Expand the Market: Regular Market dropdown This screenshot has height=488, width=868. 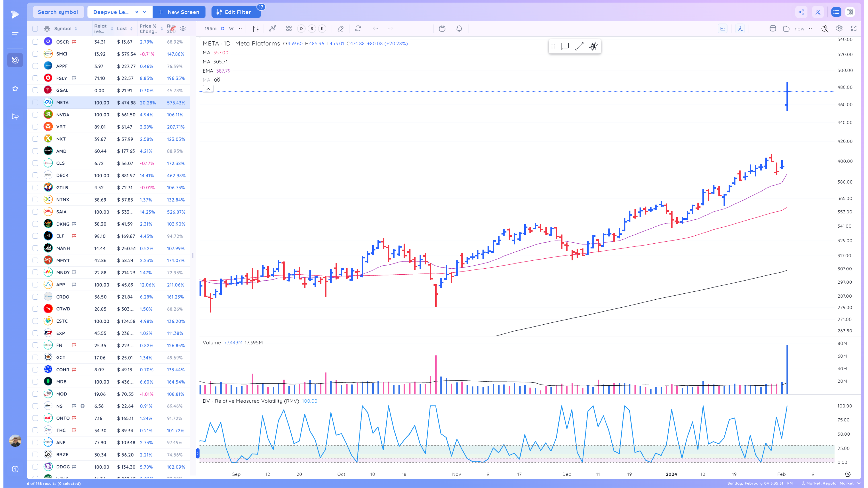[x=859, y=483]
